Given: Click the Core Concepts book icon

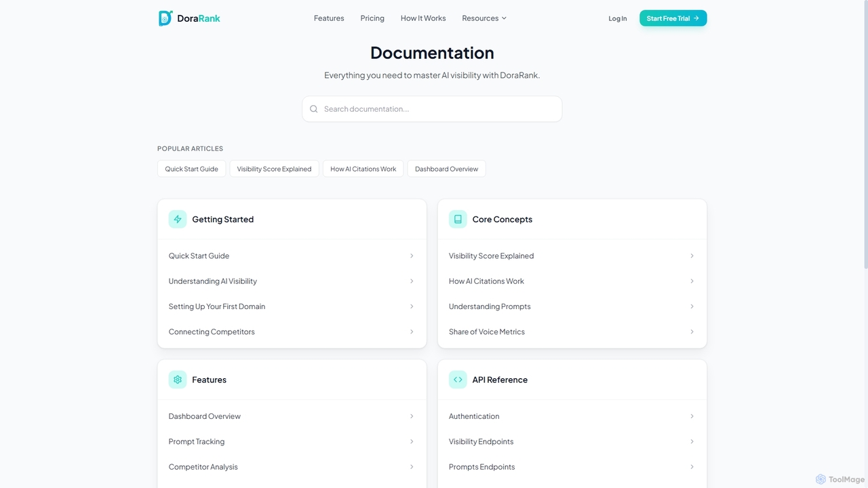Looking at the screenshot, I should [x=458, y=219].
